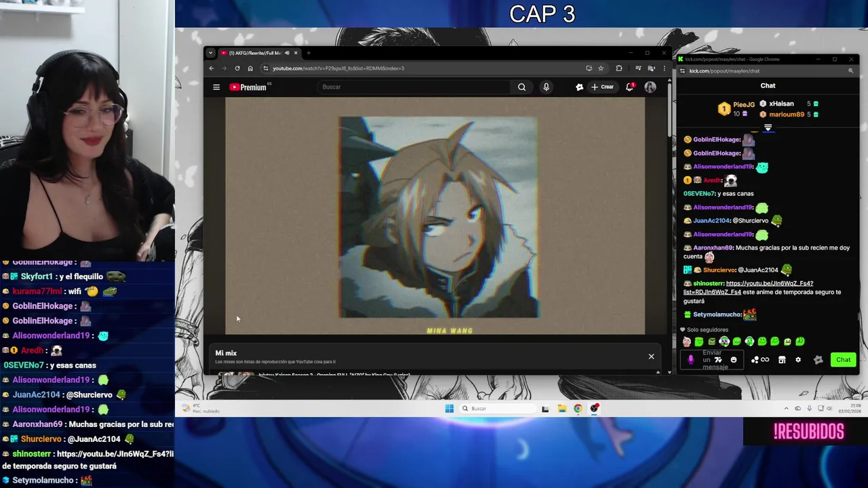This screenshot has height=488, width=868.
Task: Open File Explorer from taskbar
Action: pos(562,409)
